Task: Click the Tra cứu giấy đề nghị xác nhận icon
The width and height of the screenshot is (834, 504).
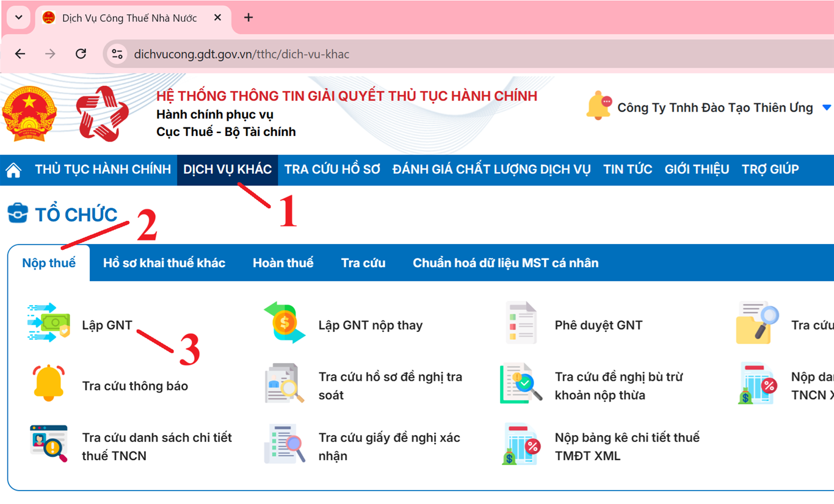Action: (x=285, y=444)
